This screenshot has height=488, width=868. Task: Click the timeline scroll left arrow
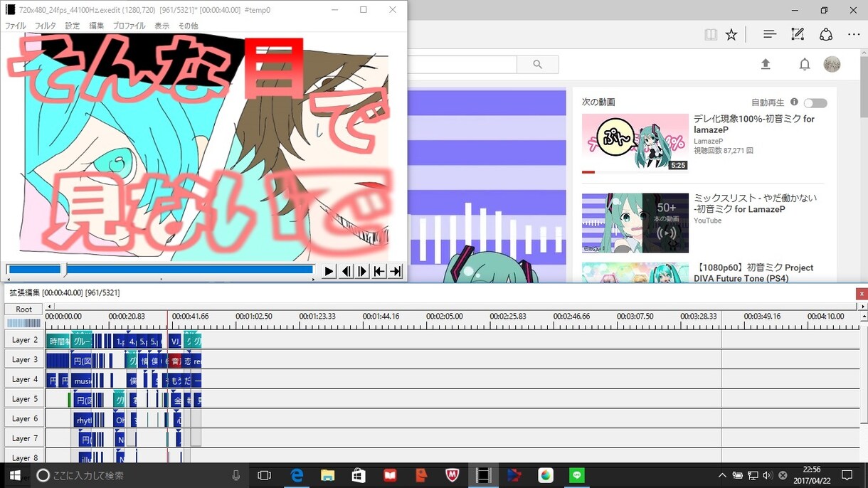pos(49,307)
